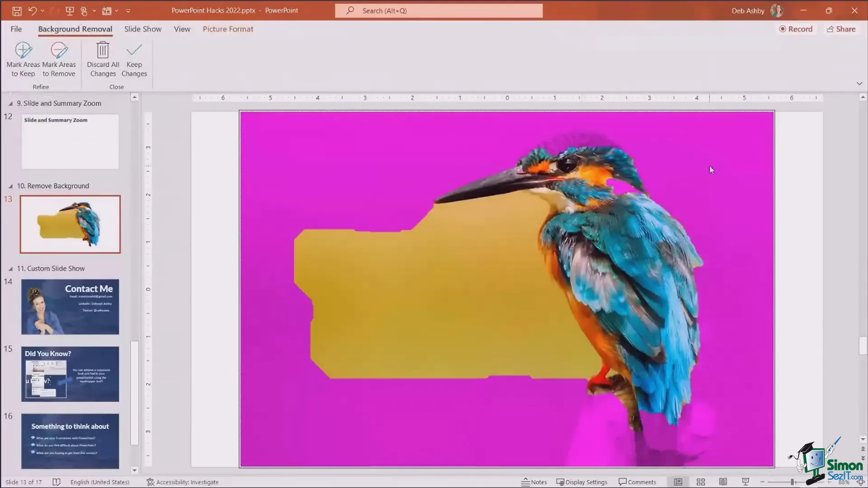The image size is (868, 488).
Task: Click slide panel scroll up arrow
Action: (134, 97)
